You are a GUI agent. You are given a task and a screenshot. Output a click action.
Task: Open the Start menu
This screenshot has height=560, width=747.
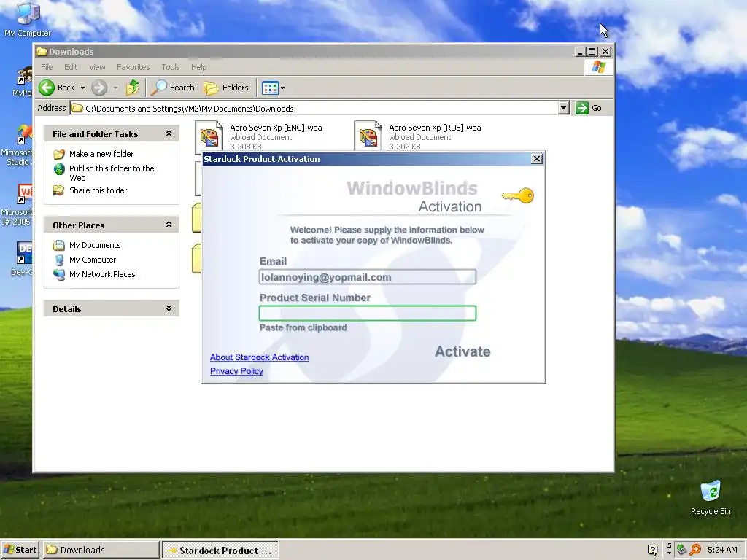(20, 550)
